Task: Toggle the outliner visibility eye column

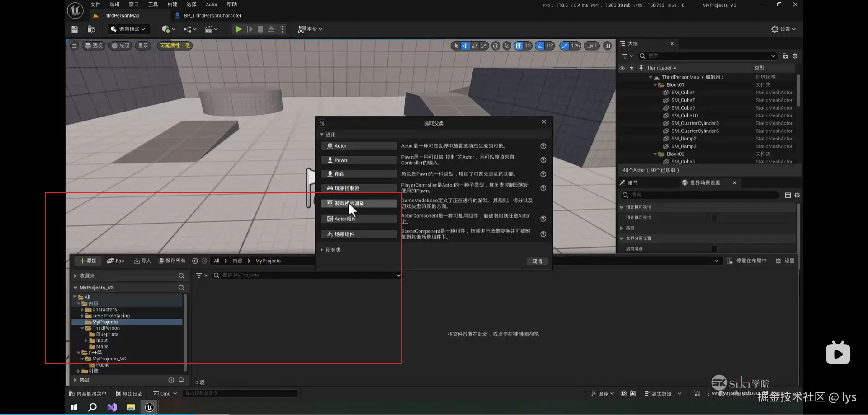Action: click(622, 68)
